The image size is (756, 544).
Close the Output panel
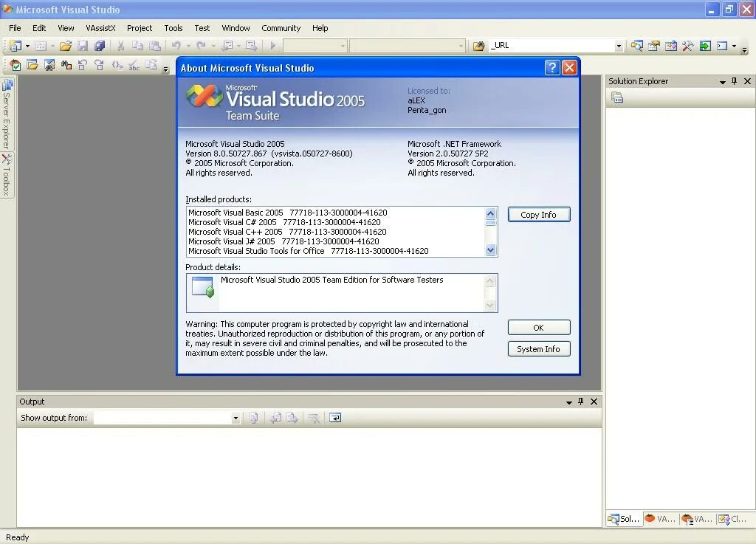594,402
